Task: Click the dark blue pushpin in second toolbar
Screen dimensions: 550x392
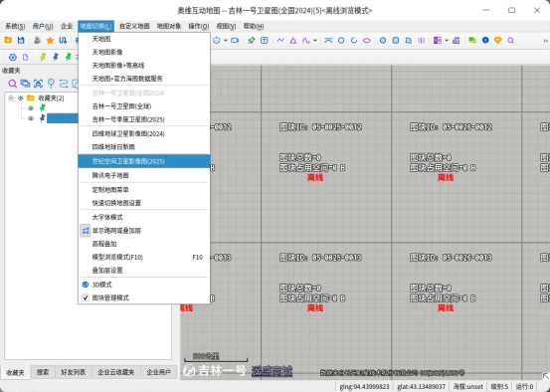Action: tap(56, 57)
